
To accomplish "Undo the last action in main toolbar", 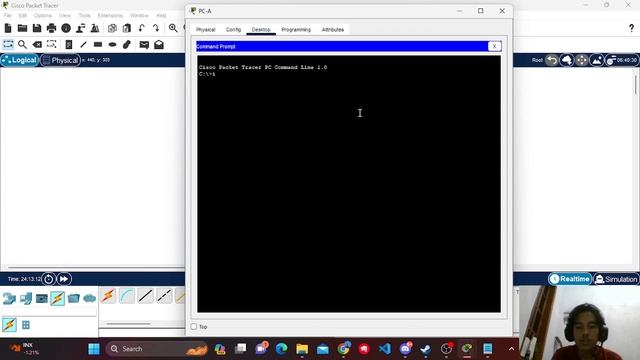I will (x=141, y=28).
